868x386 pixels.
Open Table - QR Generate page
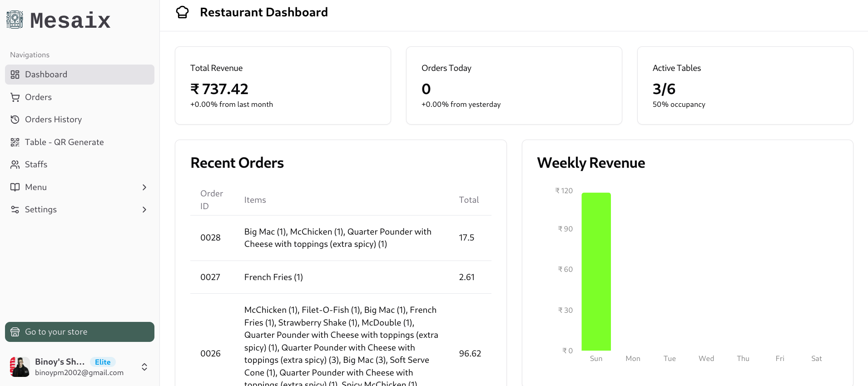pos(79,142)
